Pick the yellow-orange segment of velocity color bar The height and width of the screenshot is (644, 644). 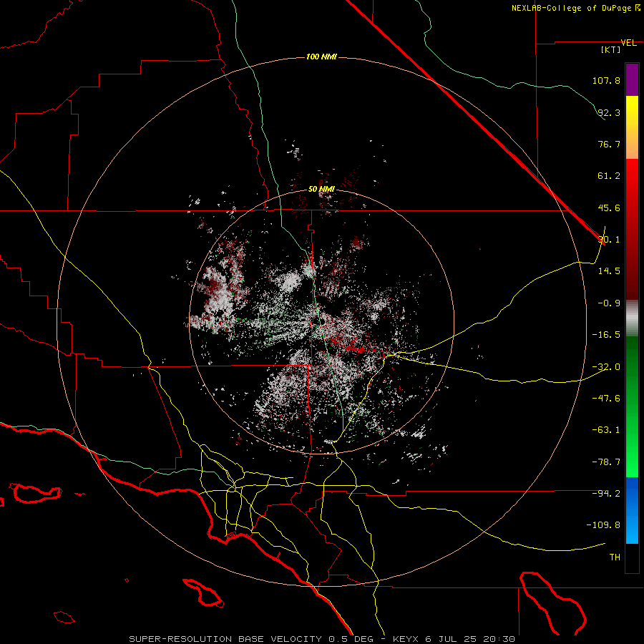pyautogui.click(x=632, y=127)
